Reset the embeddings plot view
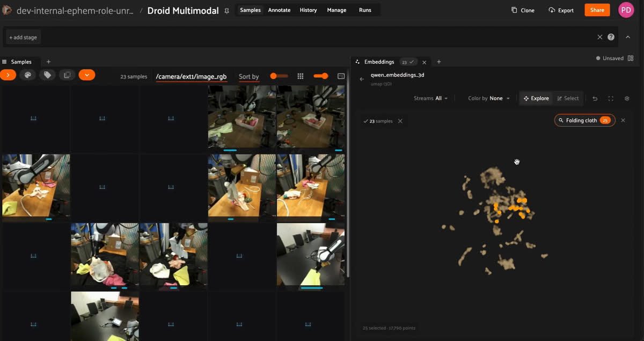The height and width of the screenshot is (341, 644). coord(595,98)
